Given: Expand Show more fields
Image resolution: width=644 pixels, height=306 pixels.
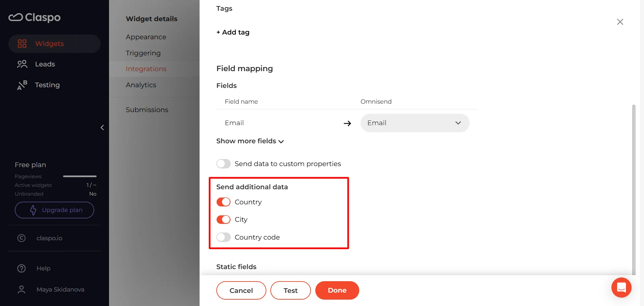Looking at the screenshot, I should tap(250, 141).
